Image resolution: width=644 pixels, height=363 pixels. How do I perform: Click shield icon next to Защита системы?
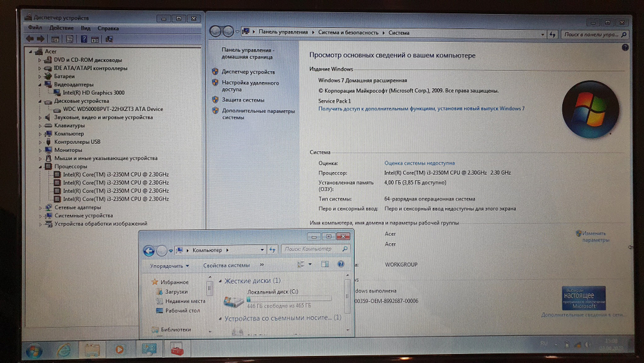[215, 99]
